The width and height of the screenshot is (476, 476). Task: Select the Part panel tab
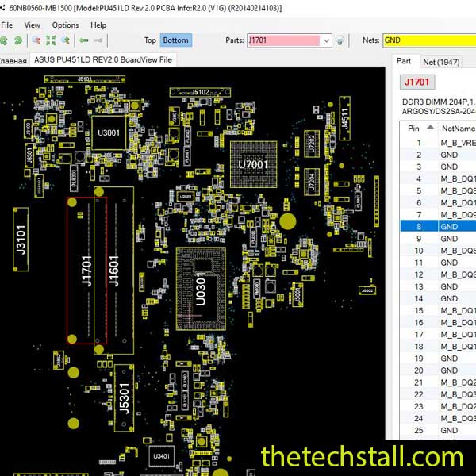(404, 61)
